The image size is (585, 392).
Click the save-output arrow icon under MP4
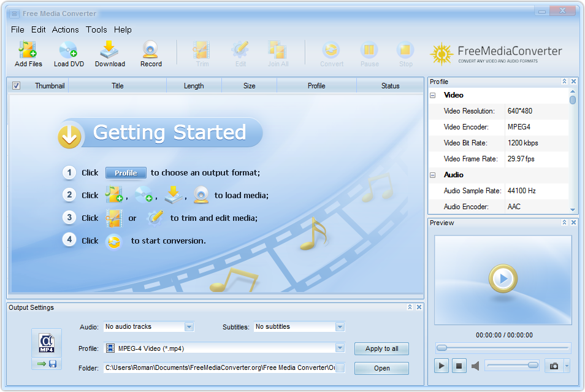click(47, 364)
